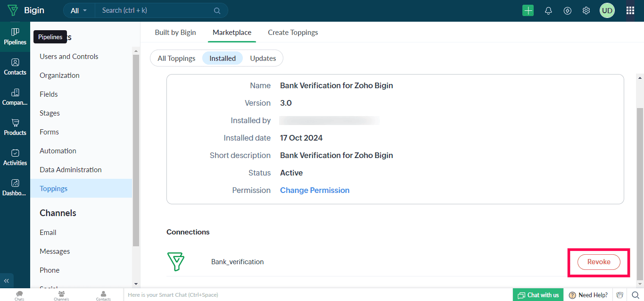Open Dashboards in the left rail
The height and width of the screenshot is (301, 644).
(15, 187)
